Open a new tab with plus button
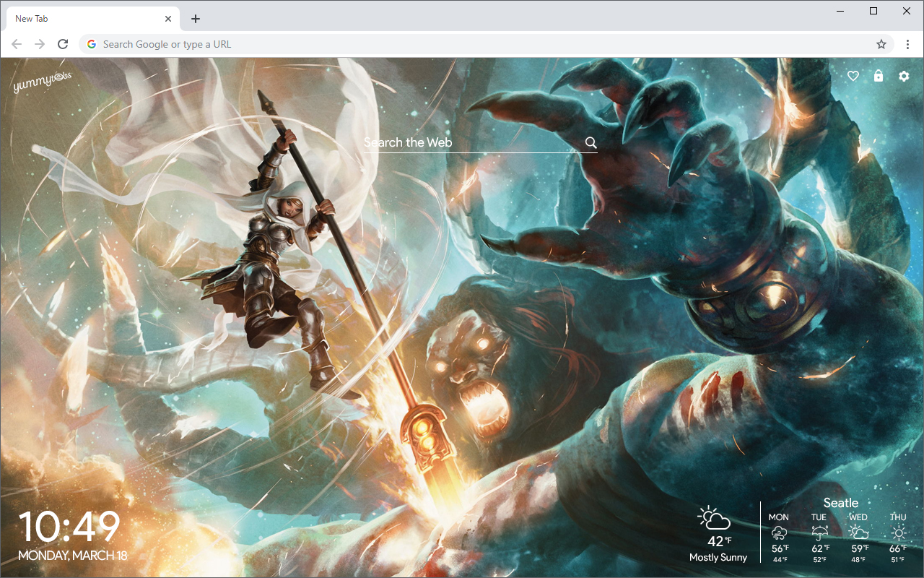Screen dimensions: 924x578 (196, 19)
